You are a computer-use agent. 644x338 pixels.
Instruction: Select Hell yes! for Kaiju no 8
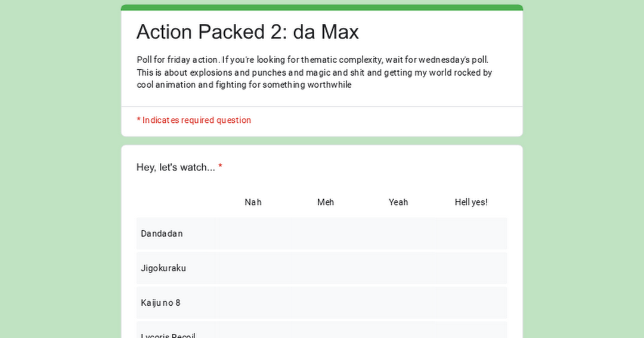click(x=471, y=303)
